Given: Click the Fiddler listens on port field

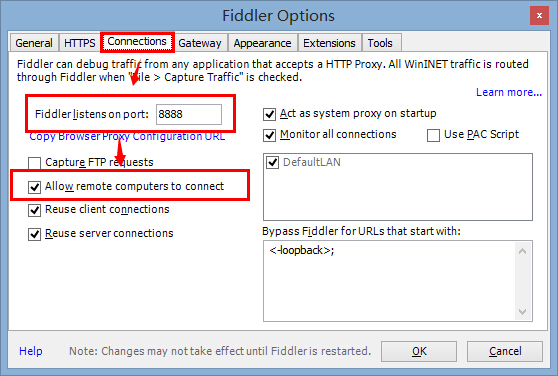Looking at the screenshot, I should [x=189, y=114].
